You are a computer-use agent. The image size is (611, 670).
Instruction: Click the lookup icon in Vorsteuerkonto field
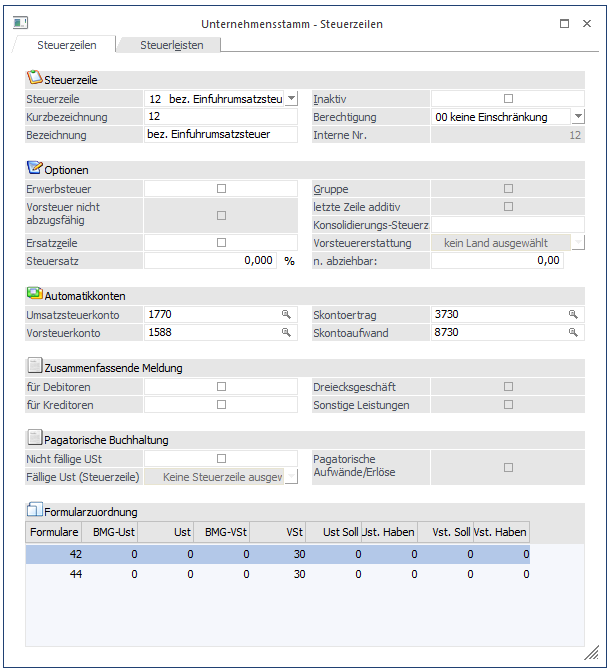pos(286,333)
